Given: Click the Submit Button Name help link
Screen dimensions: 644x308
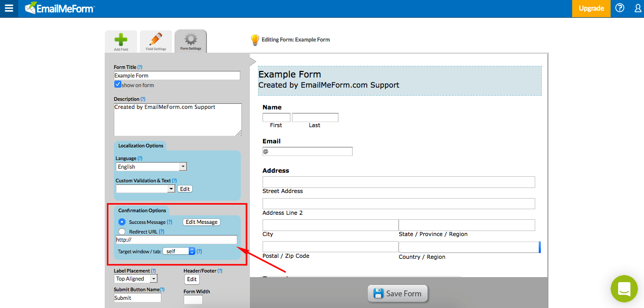Looking at the screenshot, I should [x=162, y=289].
